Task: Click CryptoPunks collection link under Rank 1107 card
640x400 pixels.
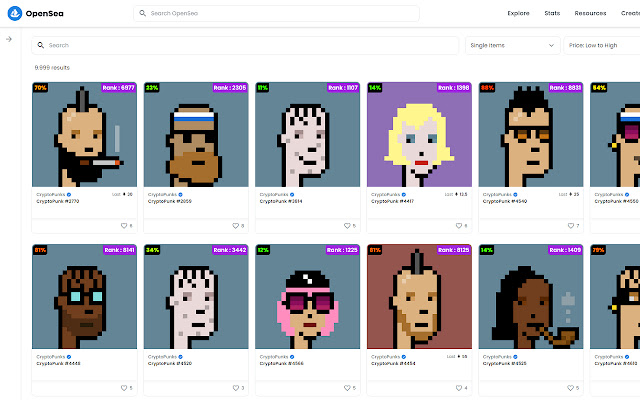Action: click(274, 194)
